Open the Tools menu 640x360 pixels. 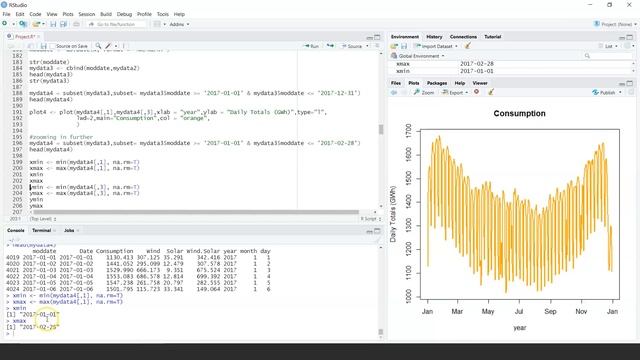162,14
